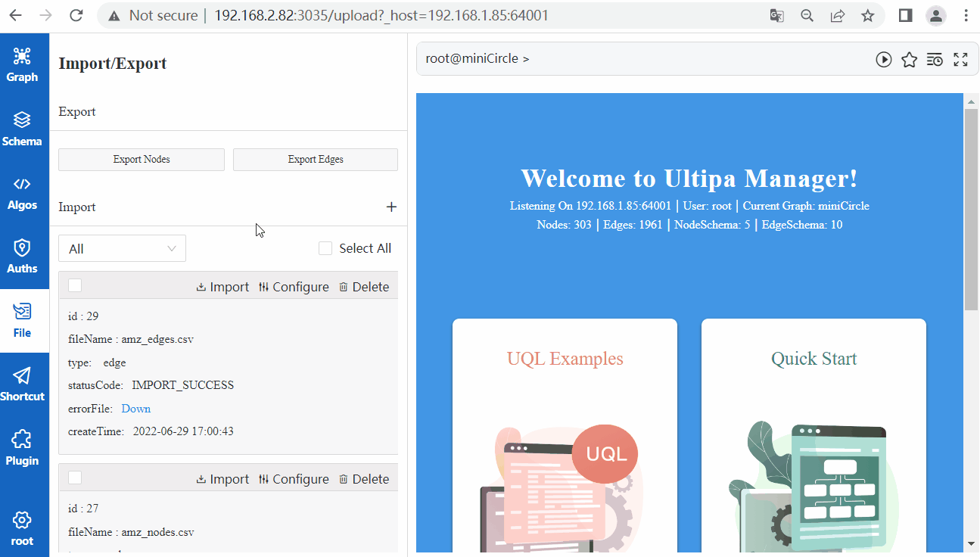Click the Import/Export heading
Viewport: 980px width, 557px height.
pos(113,64)
